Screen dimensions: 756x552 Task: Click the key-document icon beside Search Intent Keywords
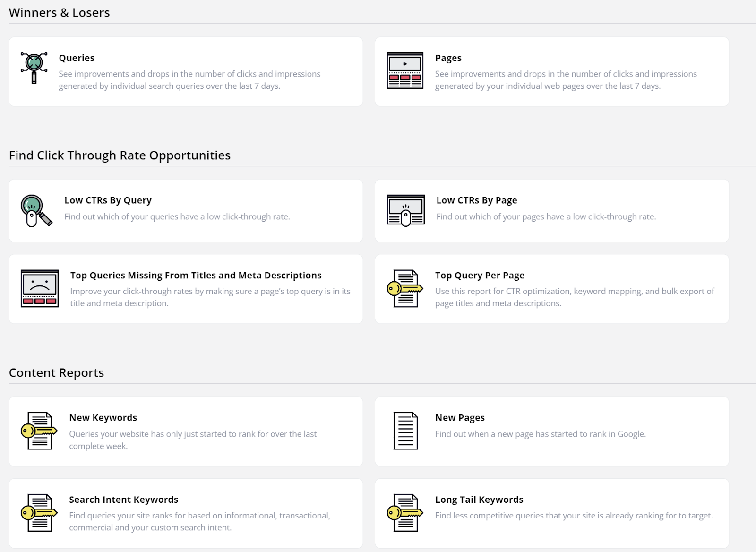(40, 513)
